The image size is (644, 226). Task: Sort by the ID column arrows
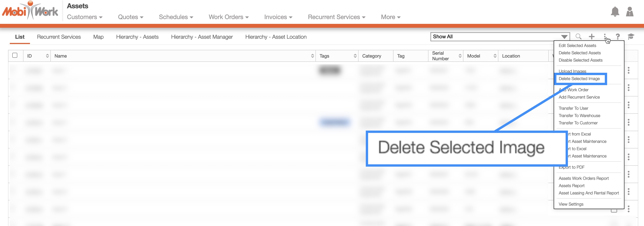[x=47, y=56]
